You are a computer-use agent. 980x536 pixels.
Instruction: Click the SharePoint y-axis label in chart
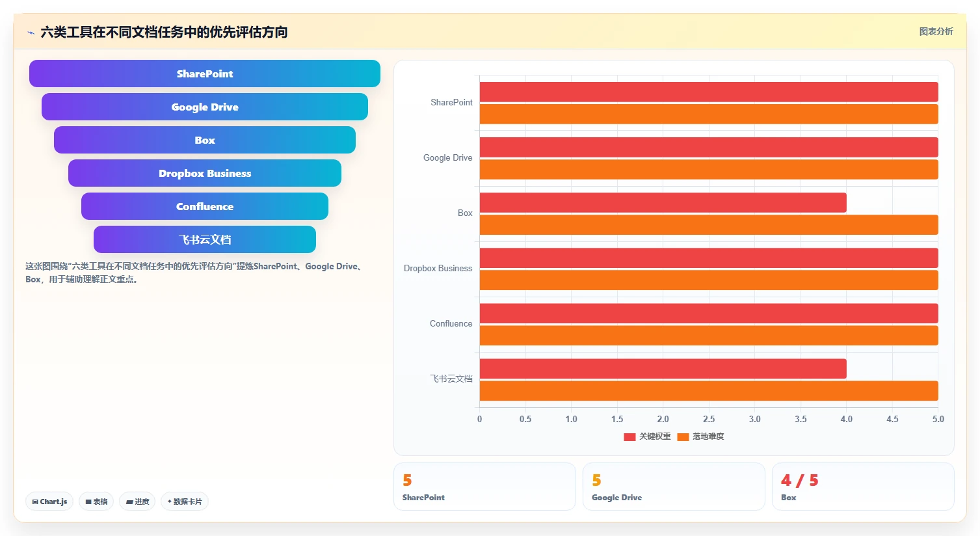coord(451,102)
